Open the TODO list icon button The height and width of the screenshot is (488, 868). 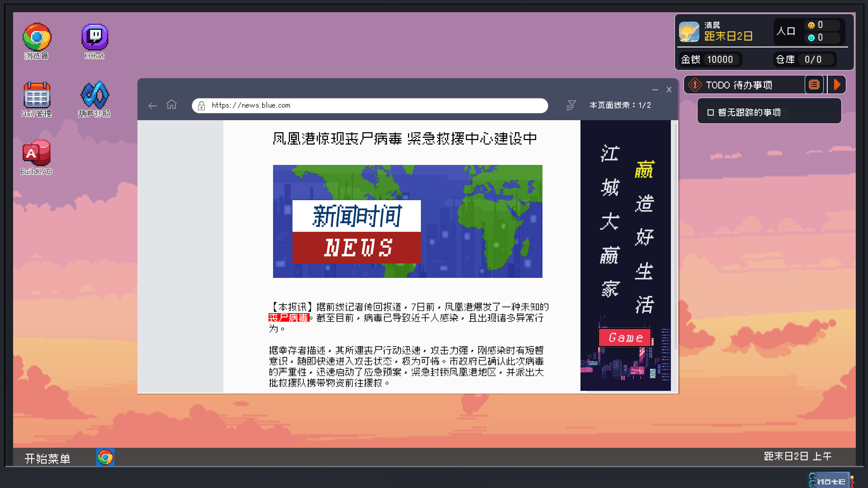pyautogui.click(x=814, y=84)
